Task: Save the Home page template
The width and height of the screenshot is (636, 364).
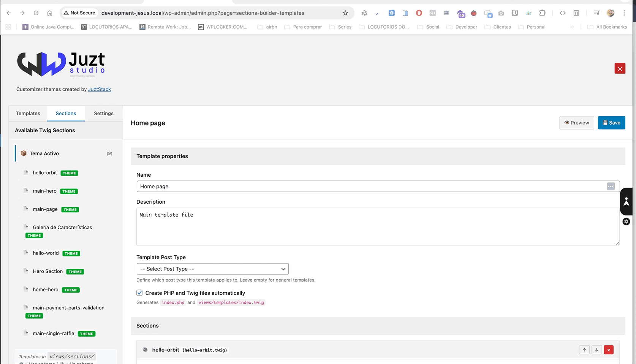Action: [611, 123]
